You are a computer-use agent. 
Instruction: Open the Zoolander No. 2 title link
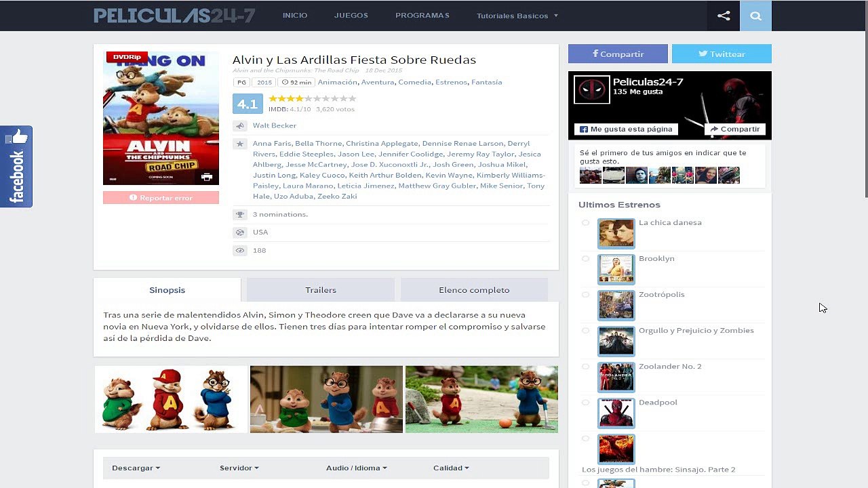coord(670,366)
